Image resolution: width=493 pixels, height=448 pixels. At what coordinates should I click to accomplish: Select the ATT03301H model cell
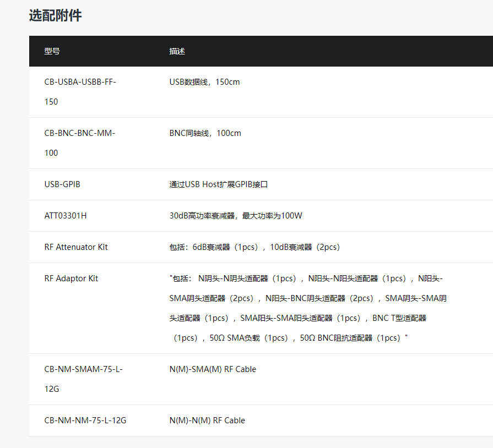[x=66, y=216]
